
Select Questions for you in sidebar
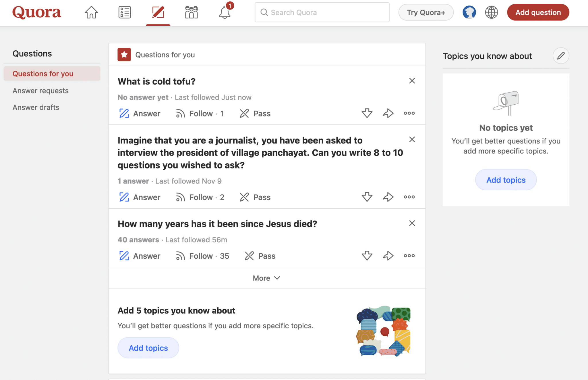point(52,74)
